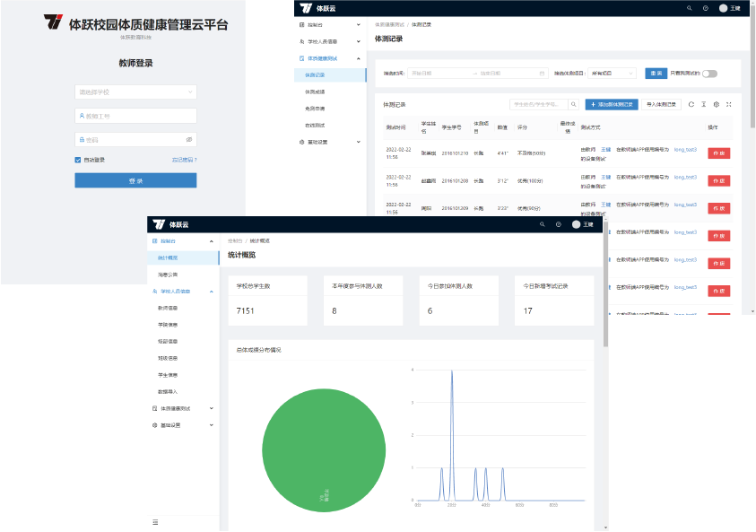
Task: Click the calendar icon in date range filter
Action: [543, 74]
